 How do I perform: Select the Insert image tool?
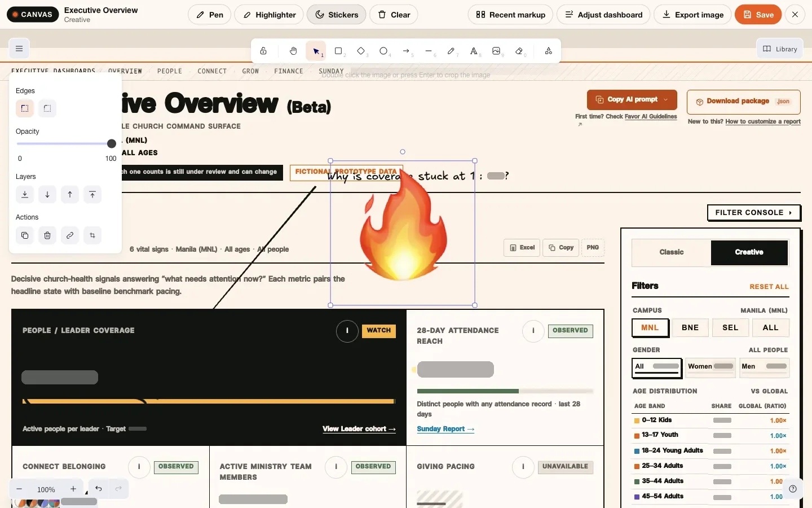(496, 51)
